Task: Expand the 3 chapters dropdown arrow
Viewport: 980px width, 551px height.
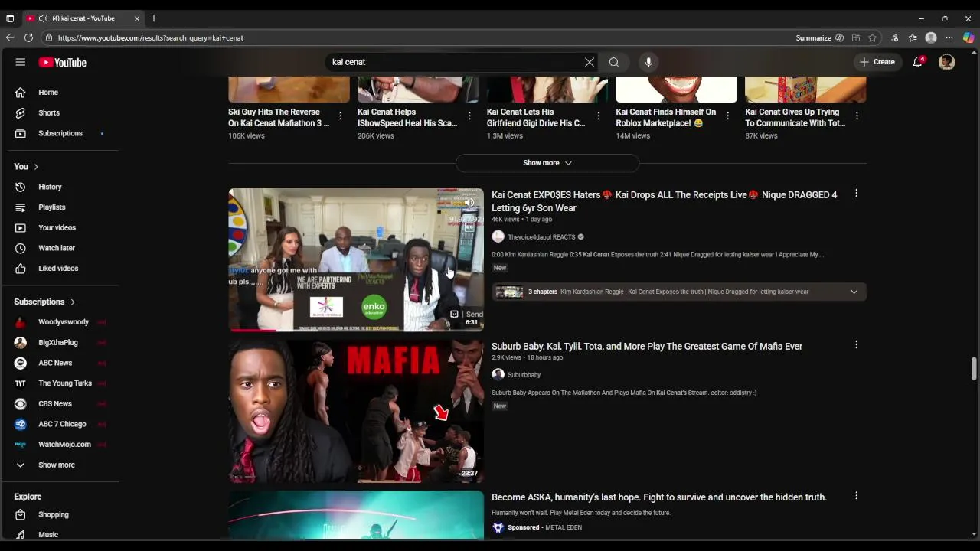Action: pos(854,292)
